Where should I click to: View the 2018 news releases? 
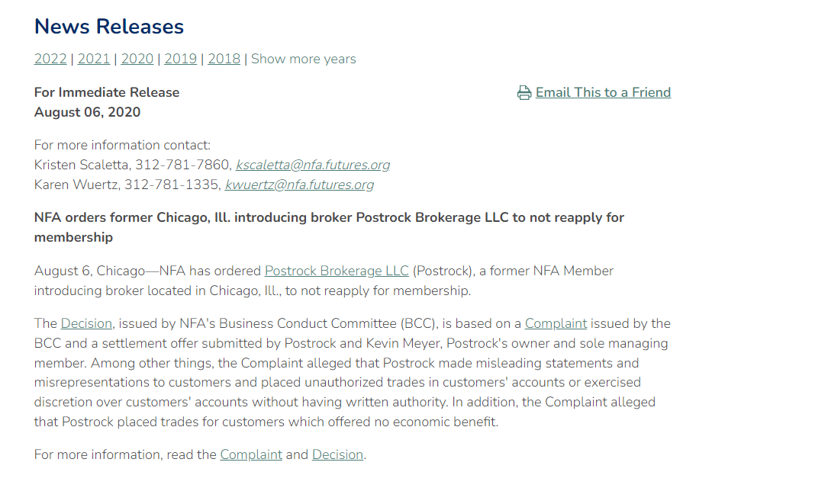click(x=224, y=59)
